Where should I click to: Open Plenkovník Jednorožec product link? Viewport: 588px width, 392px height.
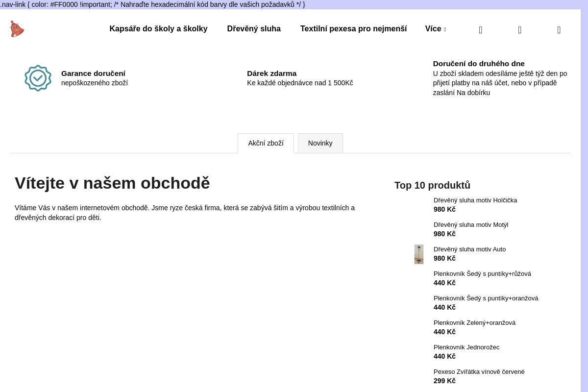(x=466, y=347)
